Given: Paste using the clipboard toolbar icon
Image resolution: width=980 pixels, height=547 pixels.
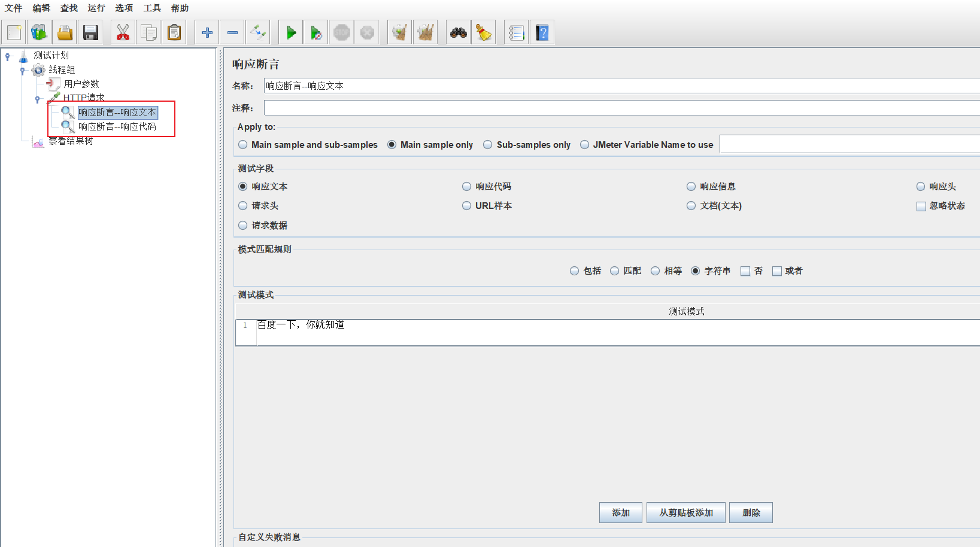Looking at the screenshot, I should 174,32.
